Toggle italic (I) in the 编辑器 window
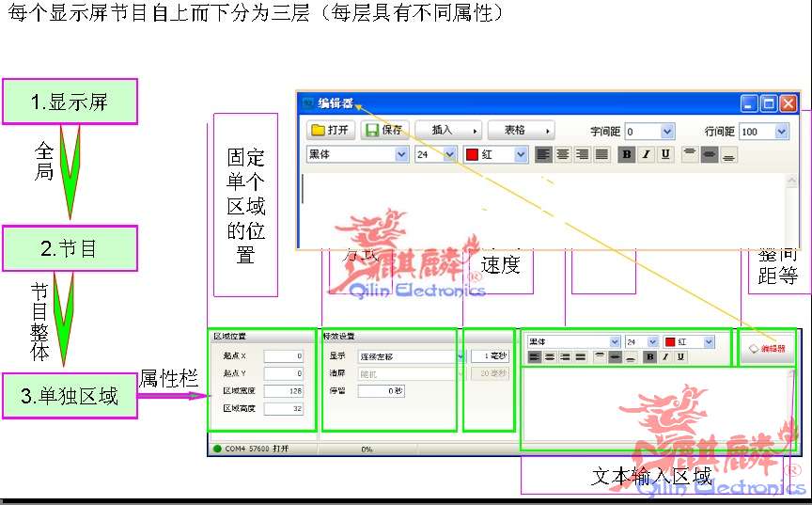812x505 pixels. point(646,154)
